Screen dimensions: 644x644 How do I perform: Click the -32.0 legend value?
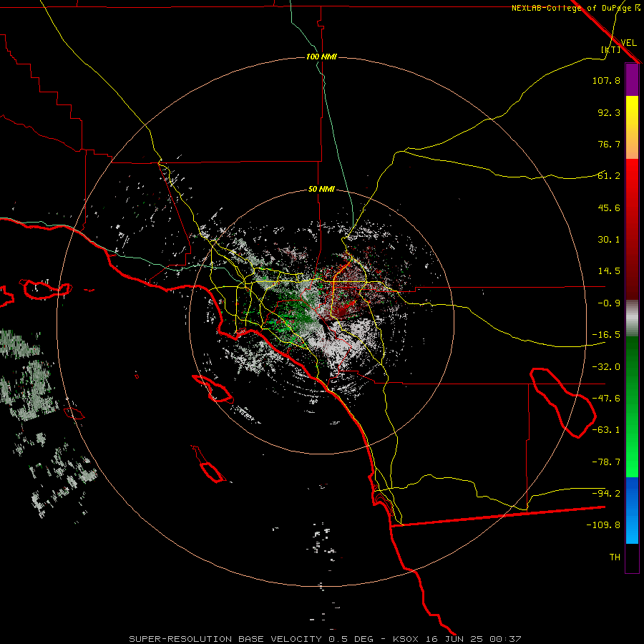point(606,367)
